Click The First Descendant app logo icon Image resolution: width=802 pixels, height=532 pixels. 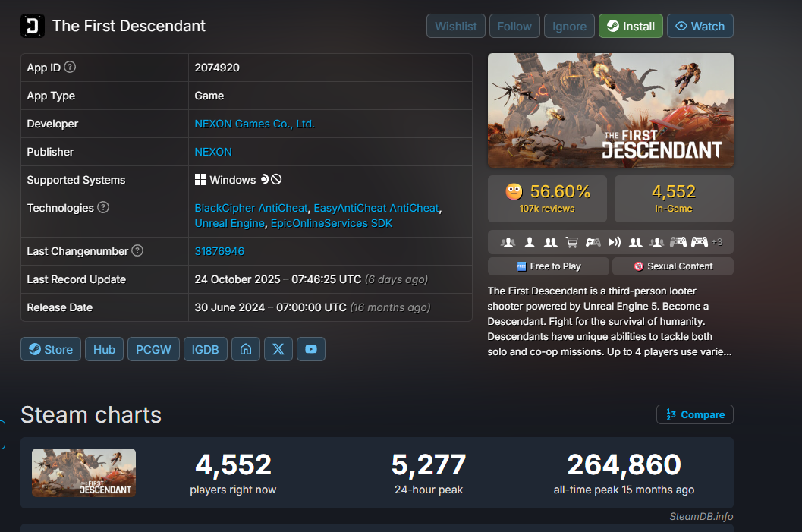click(32, 26)
